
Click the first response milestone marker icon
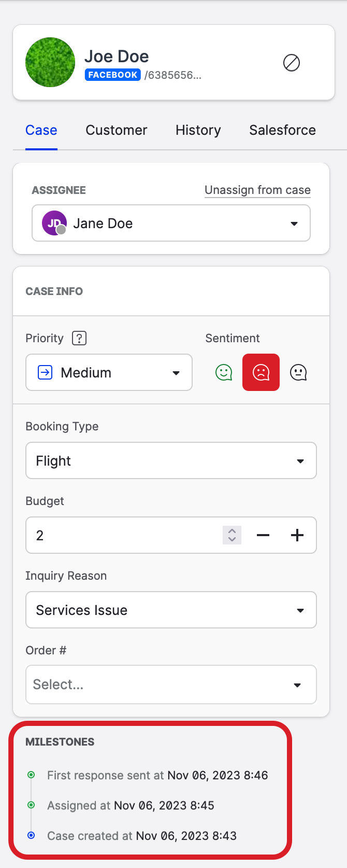coord(31,775)
